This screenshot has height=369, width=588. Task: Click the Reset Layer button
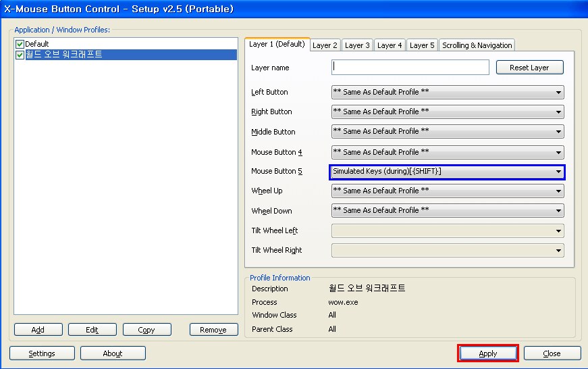point(529,68)
